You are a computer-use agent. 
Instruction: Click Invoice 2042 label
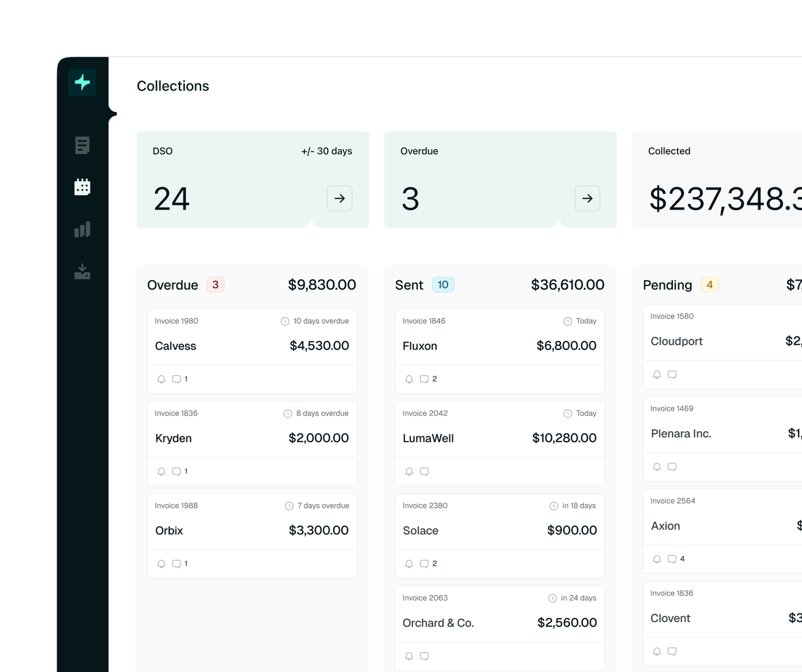coord(425,413)
